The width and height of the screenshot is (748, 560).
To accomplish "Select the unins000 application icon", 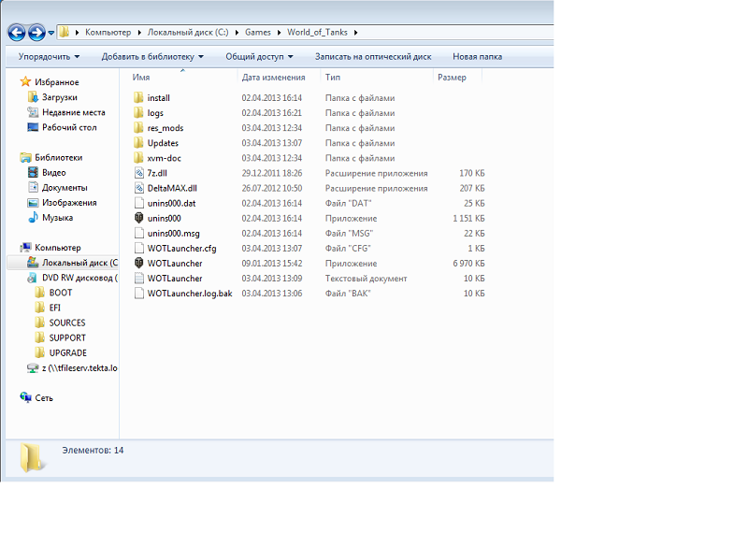I will point(139,218).
